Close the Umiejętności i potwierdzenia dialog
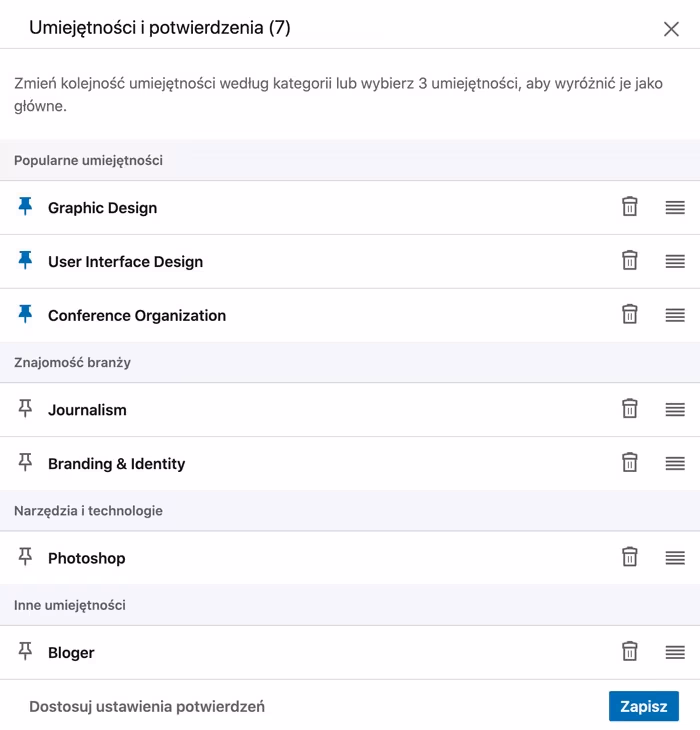700x730 pixels. click(671, 29)
